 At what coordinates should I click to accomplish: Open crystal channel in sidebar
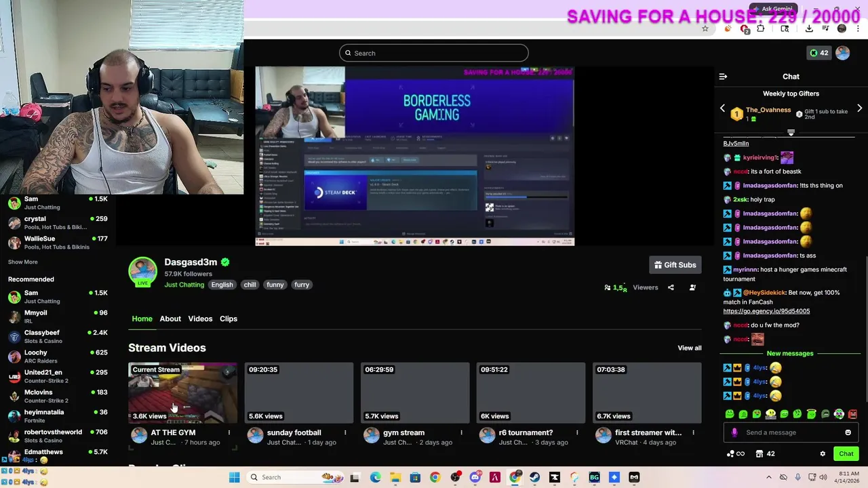tap(58, 223)
